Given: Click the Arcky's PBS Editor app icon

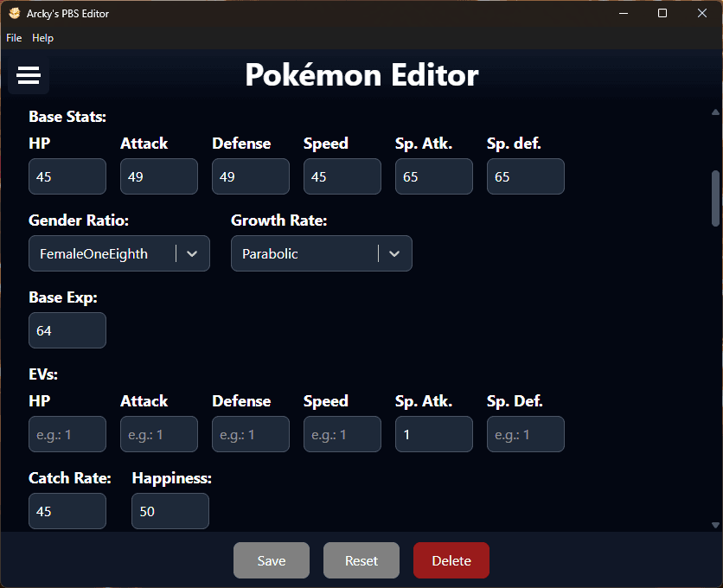Looking at the screenshot, I should point(15,14).
